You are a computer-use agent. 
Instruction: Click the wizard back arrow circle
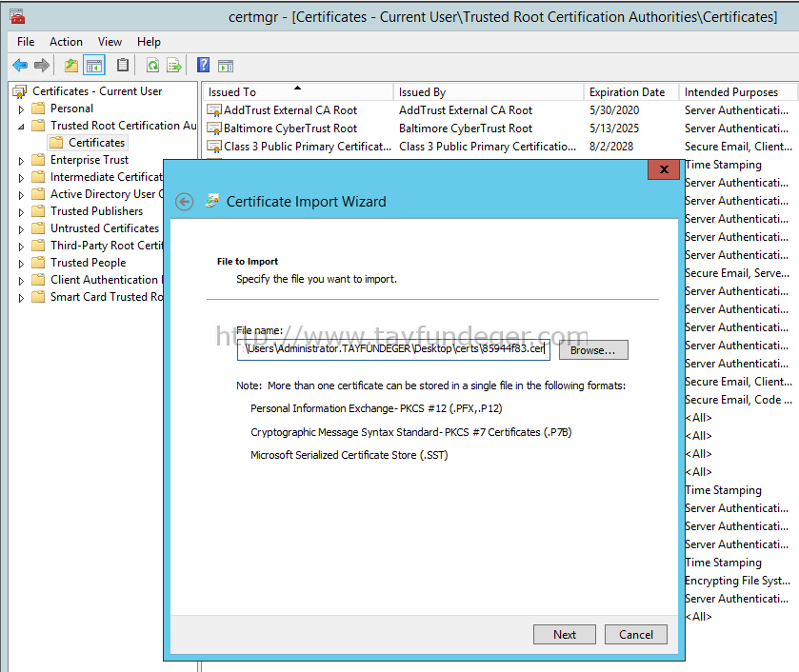pos(184,202)
